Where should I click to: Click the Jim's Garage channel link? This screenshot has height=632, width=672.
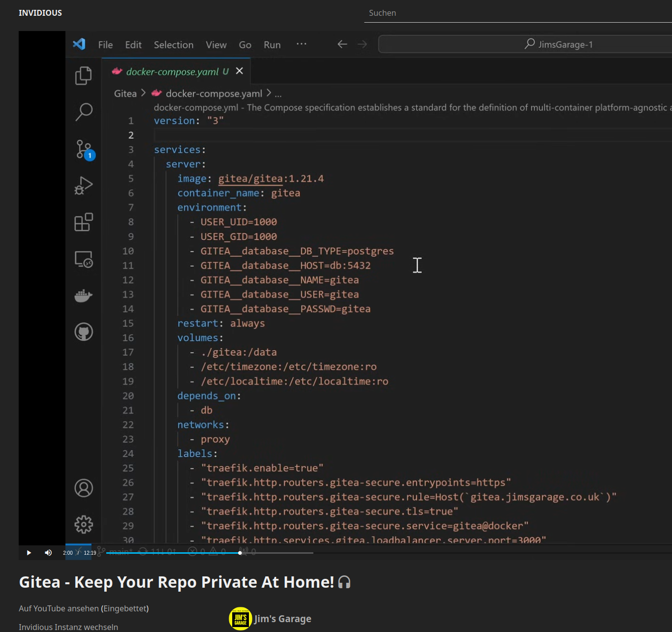point(282,619)
